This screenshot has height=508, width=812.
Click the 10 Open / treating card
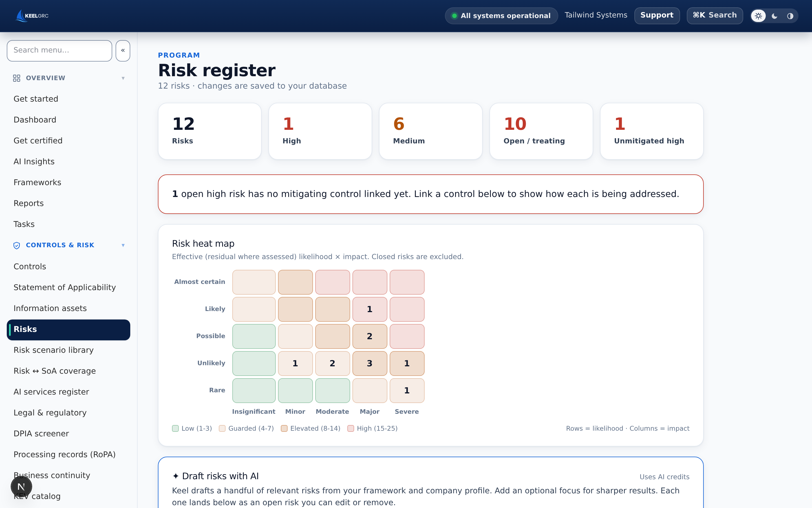click(541, 131)
